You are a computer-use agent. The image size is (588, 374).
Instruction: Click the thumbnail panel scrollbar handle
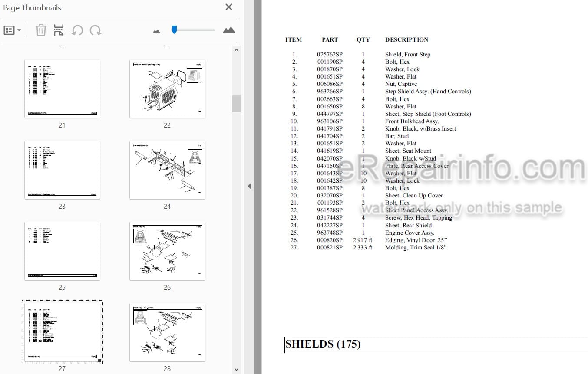(x=236, y=104)
